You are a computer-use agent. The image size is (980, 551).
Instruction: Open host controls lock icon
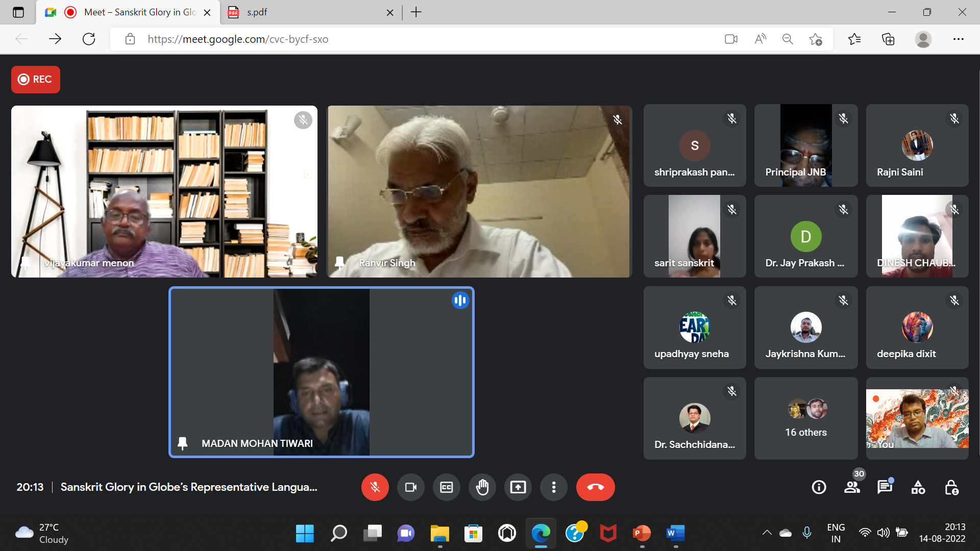coord(951,487)
